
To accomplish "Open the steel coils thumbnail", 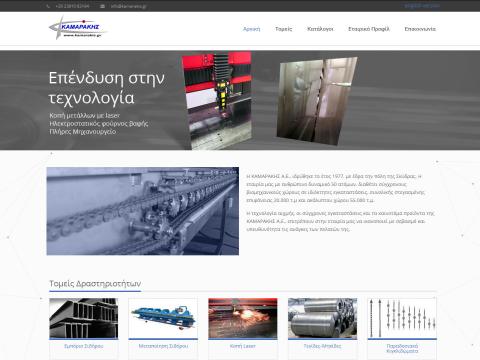I will coord(322,318).
